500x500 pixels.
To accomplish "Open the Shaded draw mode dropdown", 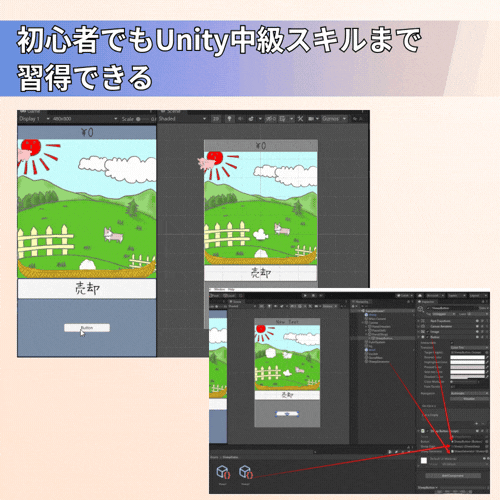I will click(x=182, y=119).
